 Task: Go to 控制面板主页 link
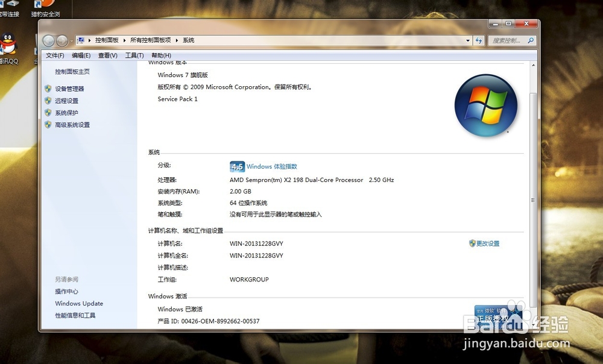72,72
